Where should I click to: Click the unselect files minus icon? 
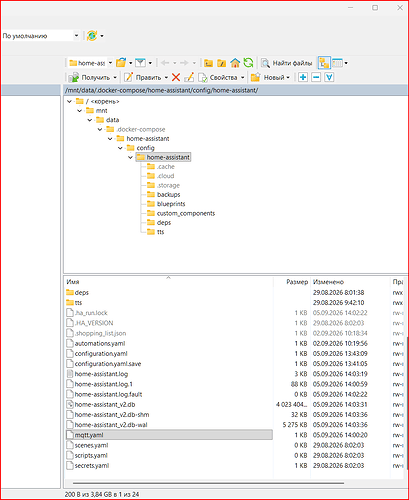(x=316, y=77)
